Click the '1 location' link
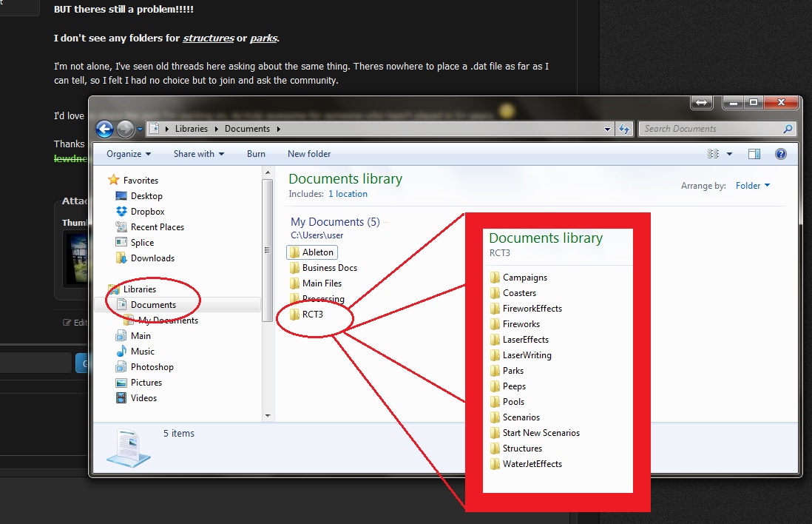This screenshot has height=524, width=812. click(x=348, y=194)
